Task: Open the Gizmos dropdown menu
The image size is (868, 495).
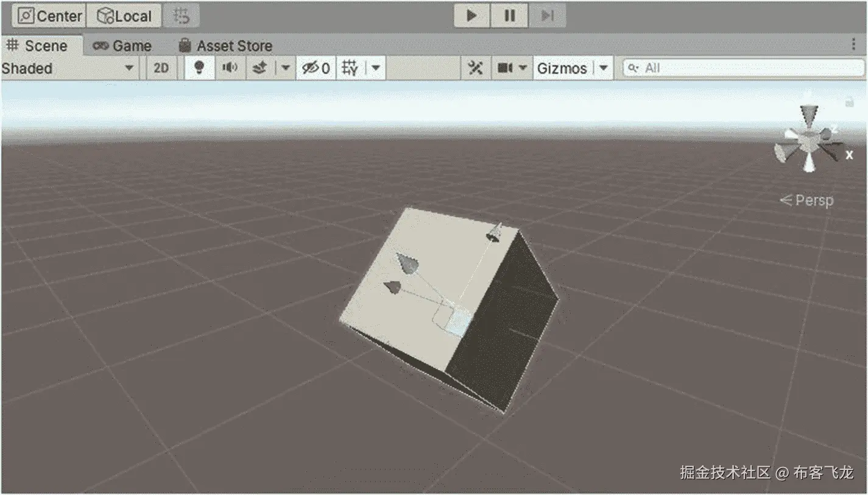Action: click(x=603, y=68)
